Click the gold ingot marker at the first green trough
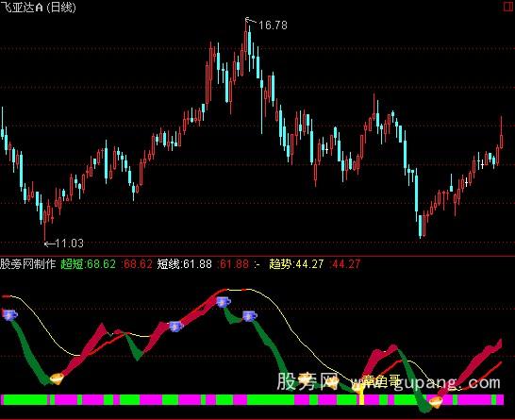 57,378
